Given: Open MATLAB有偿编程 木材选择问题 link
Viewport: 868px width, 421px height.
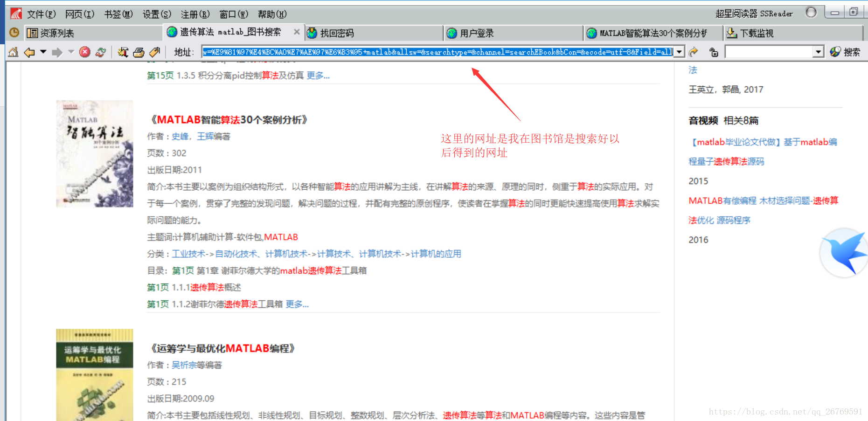Looking at the screenshot, I should [x=764, y=210].
